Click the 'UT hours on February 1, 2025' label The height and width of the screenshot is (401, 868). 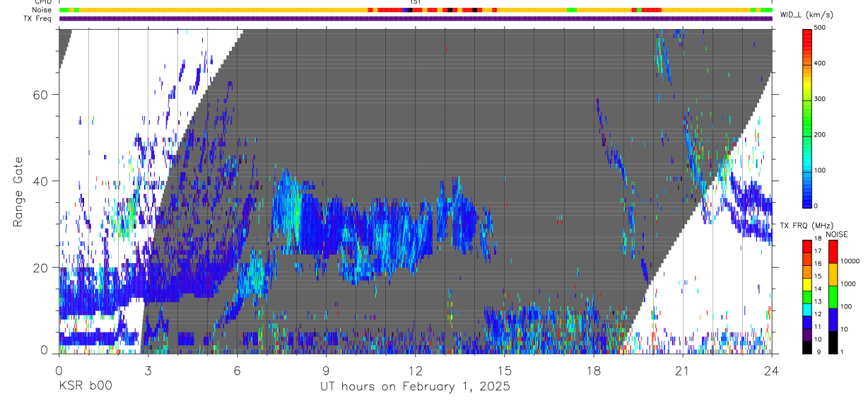pyautogui.click(x=416, y=387)
